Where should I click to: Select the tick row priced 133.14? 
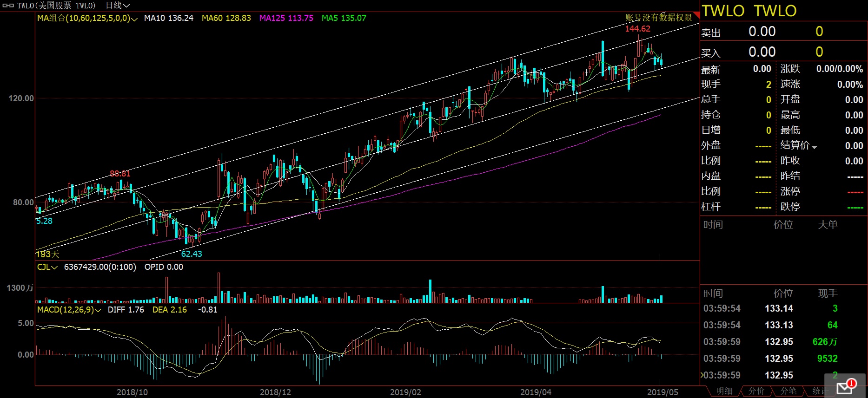[784, 308]
